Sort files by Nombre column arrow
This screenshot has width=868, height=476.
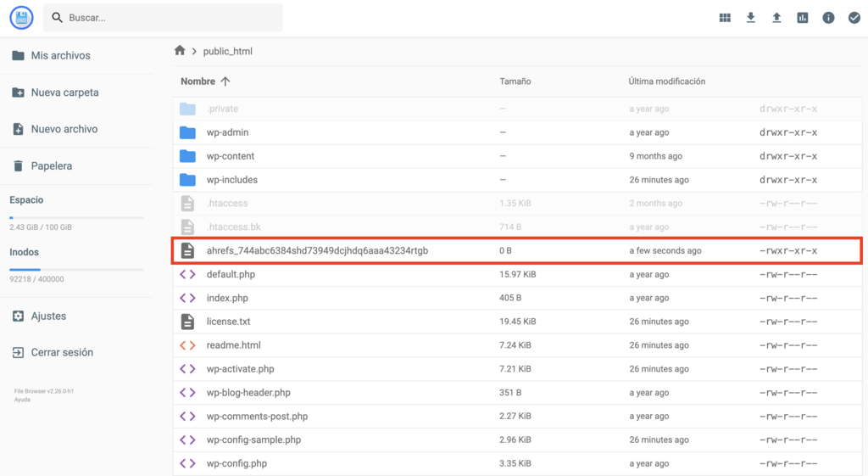coord(225,81)
